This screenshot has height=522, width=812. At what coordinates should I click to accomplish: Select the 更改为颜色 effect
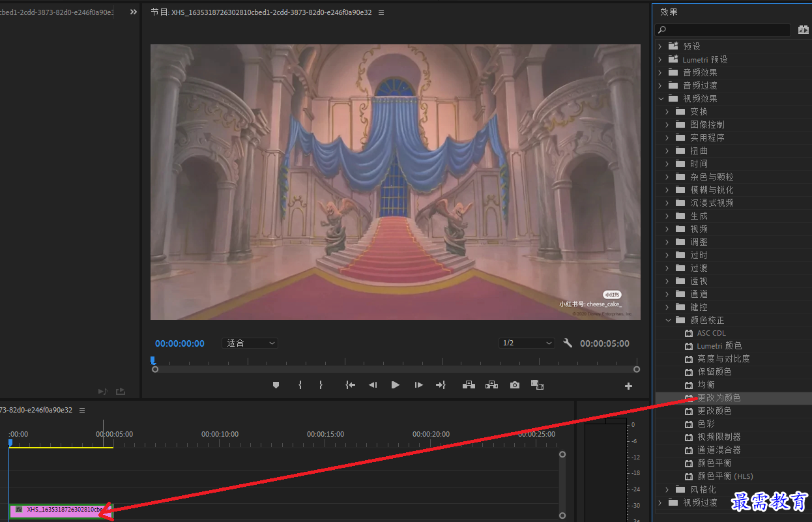coord(718,398)
